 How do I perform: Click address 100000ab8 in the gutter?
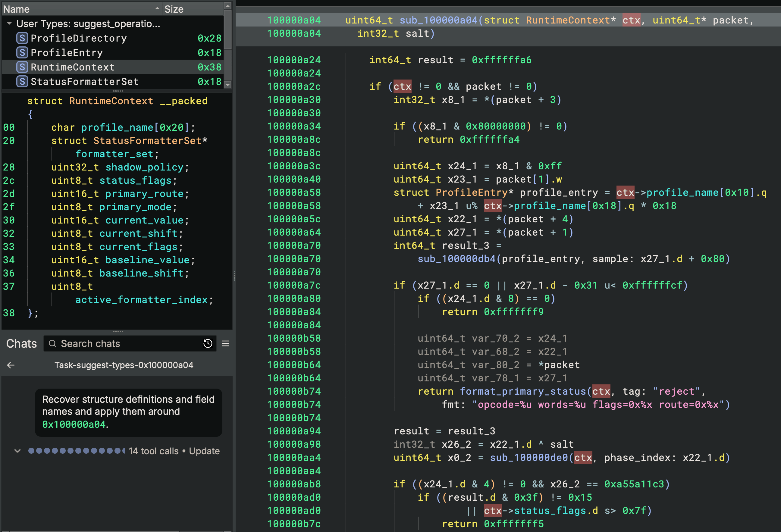tap(294, 484)
